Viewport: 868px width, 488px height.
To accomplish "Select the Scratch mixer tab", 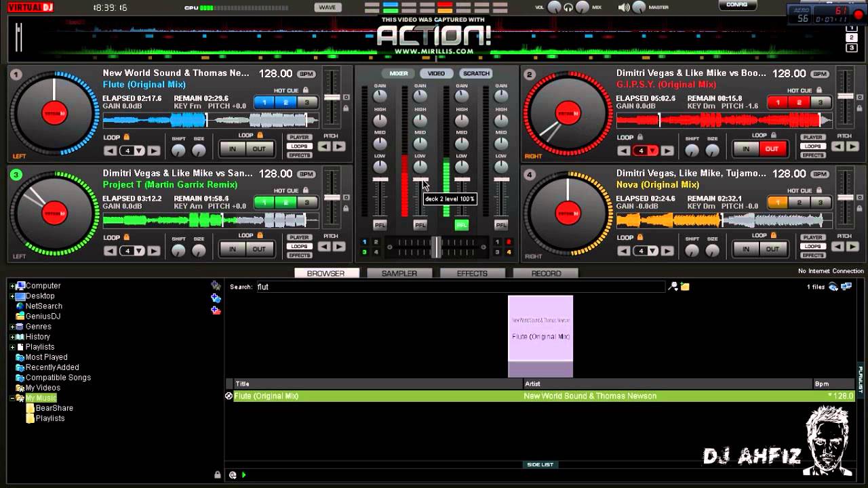I will pos(476,73).
